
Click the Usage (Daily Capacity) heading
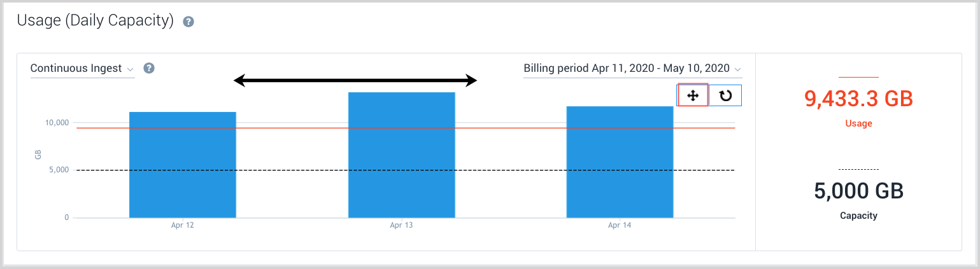96,21
